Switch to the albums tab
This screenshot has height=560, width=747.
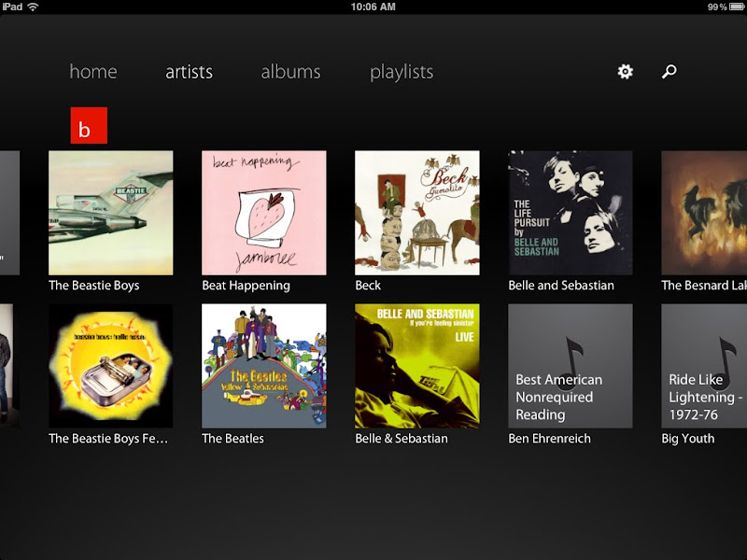290,72
